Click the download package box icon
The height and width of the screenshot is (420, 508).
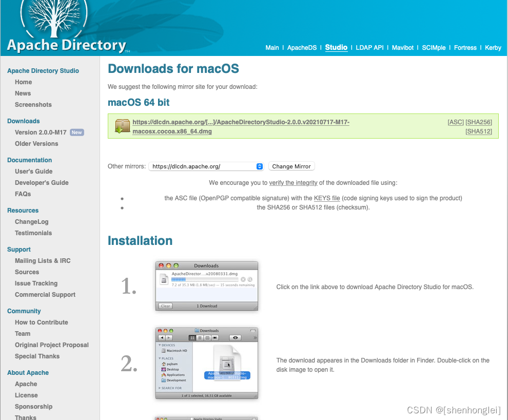123,126
